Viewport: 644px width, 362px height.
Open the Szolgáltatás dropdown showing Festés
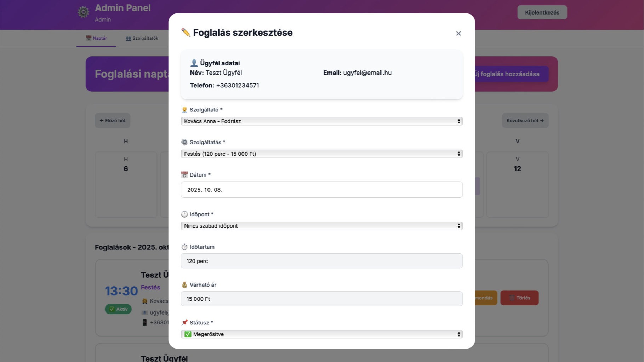pyautogui.click(x=321, y=154)
